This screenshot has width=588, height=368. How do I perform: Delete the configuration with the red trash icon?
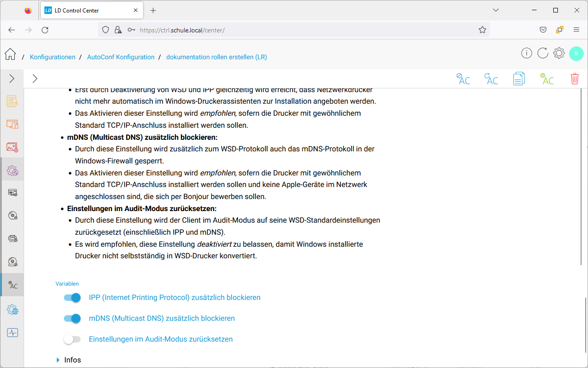[x=575, y=79]
